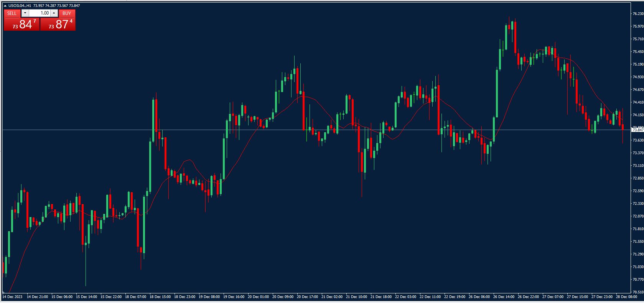This screenshot has height=303, width=644.
Task: Decrease lot volume with the down arrow
Action: coord(25,13)
